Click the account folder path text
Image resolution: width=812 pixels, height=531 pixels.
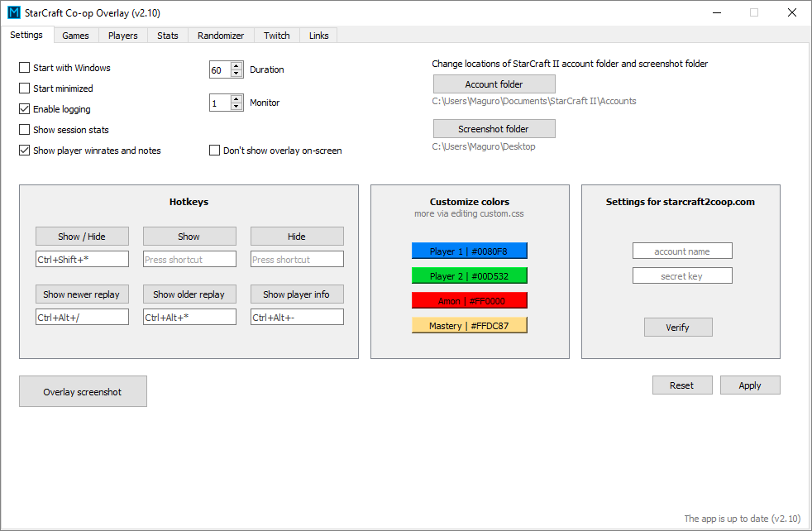pyautogui.click(x=534, y=101)
